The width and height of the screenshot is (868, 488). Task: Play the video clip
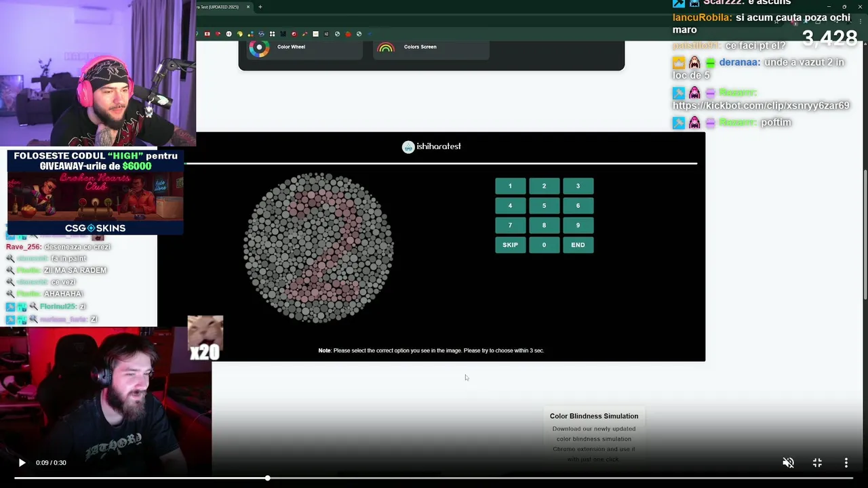coord(22,463)
